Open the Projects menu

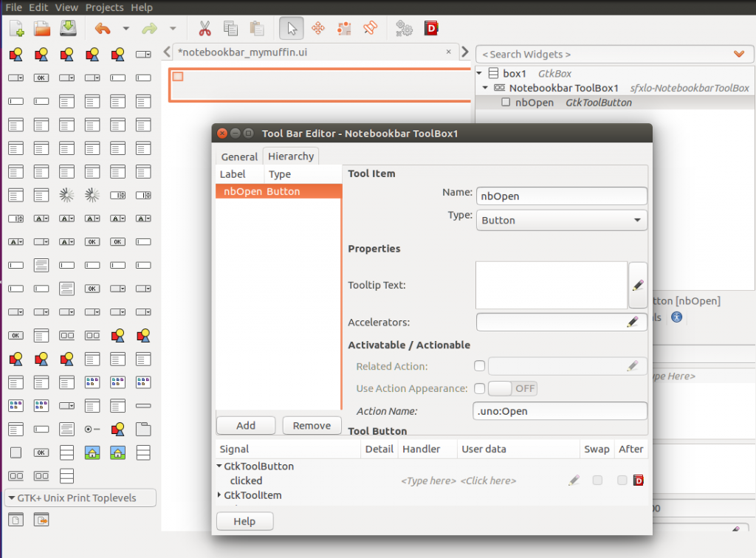pyautogui.click(x=103, y=7)
